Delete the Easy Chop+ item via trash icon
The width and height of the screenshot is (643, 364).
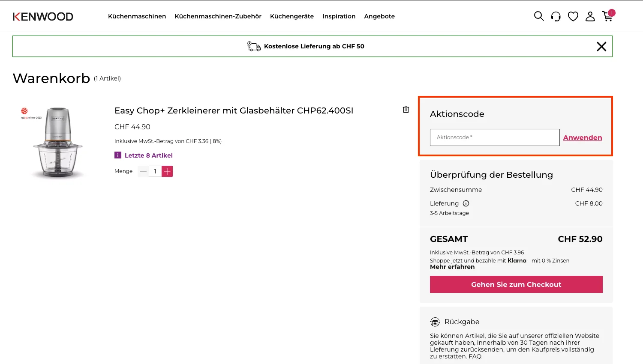pos(406,109)
